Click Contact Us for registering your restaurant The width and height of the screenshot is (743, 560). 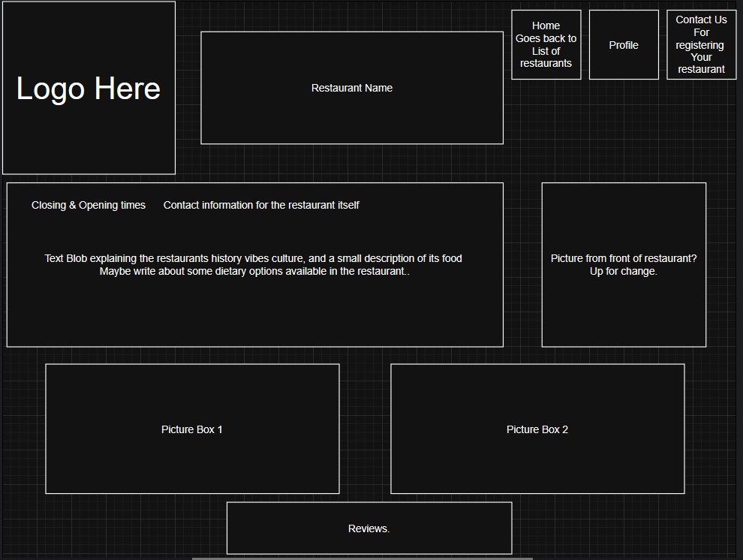700,44
